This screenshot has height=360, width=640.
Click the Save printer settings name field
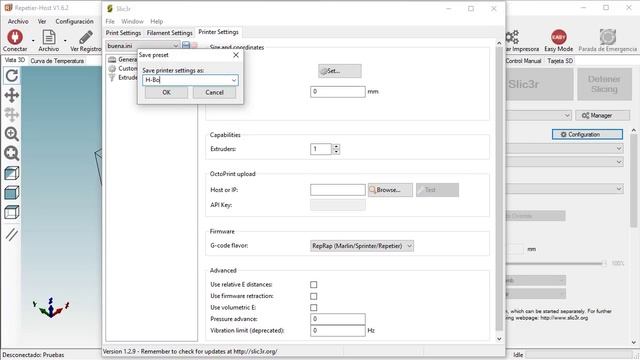190,80
